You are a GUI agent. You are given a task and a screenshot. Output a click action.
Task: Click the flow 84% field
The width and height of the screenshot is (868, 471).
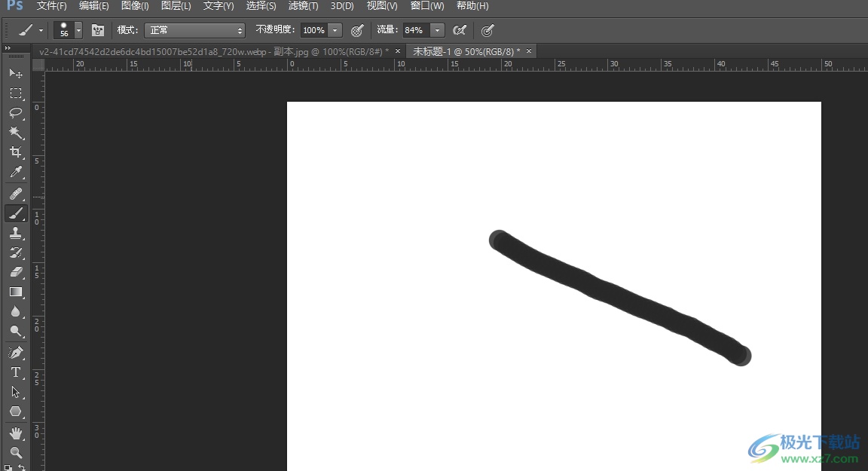(416, 30)
